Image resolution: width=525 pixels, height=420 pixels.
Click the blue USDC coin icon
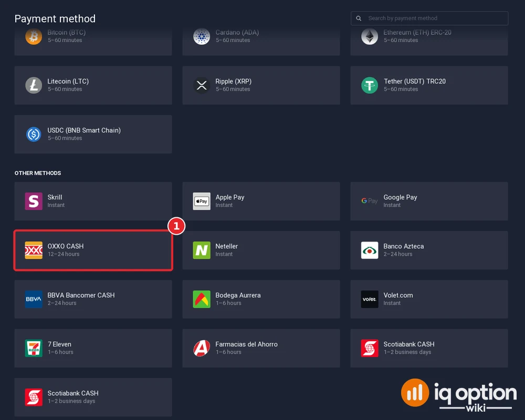click(34, 134)
